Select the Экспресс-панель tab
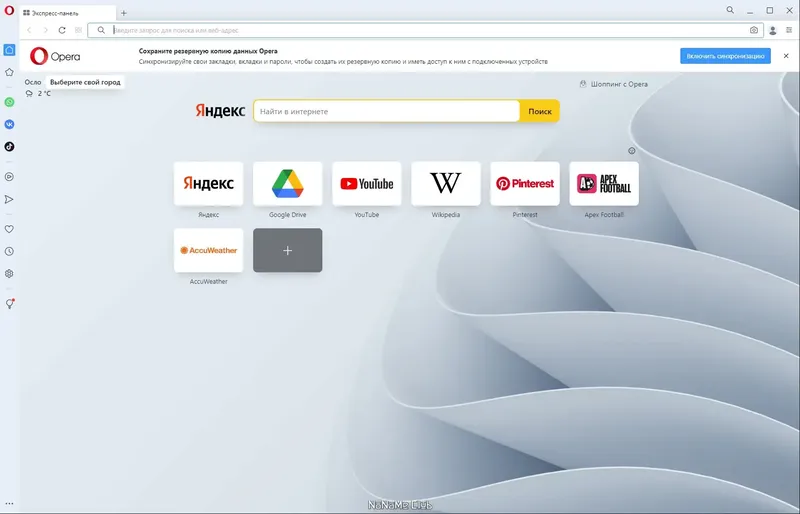 (68, 13)
